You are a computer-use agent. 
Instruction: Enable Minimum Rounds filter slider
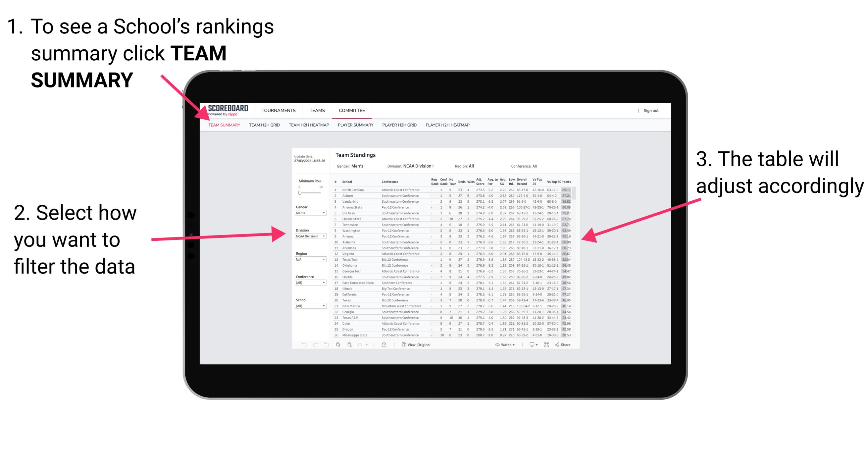[299, 193]
